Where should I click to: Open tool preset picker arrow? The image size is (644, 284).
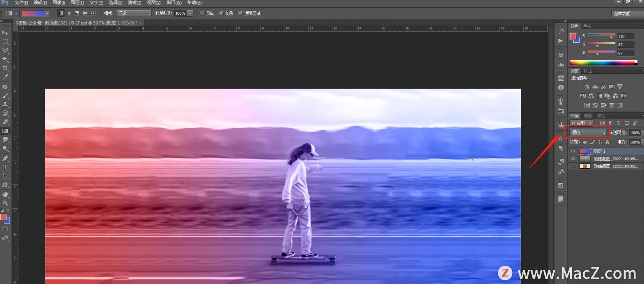tap(16, 13)
